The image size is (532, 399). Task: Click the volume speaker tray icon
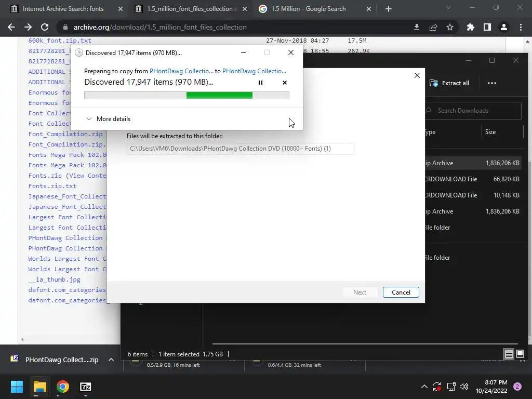464,387
